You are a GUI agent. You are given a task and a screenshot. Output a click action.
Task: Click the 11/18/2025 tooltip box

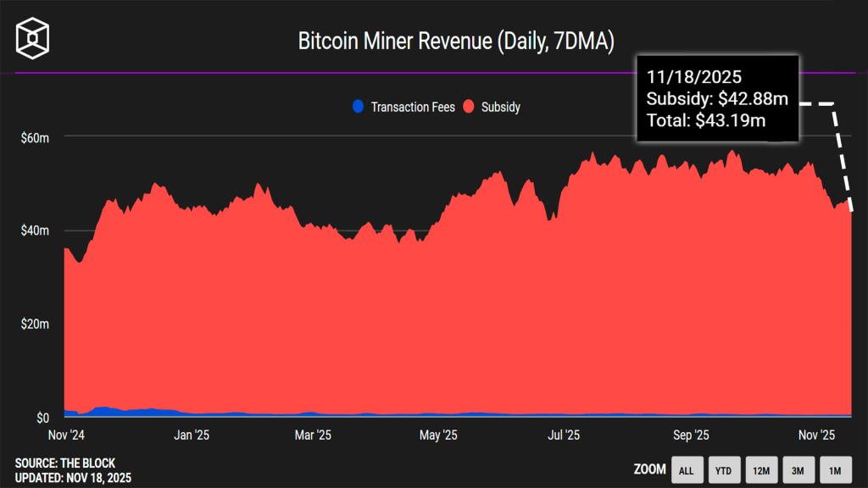click(x=718, y=98)
